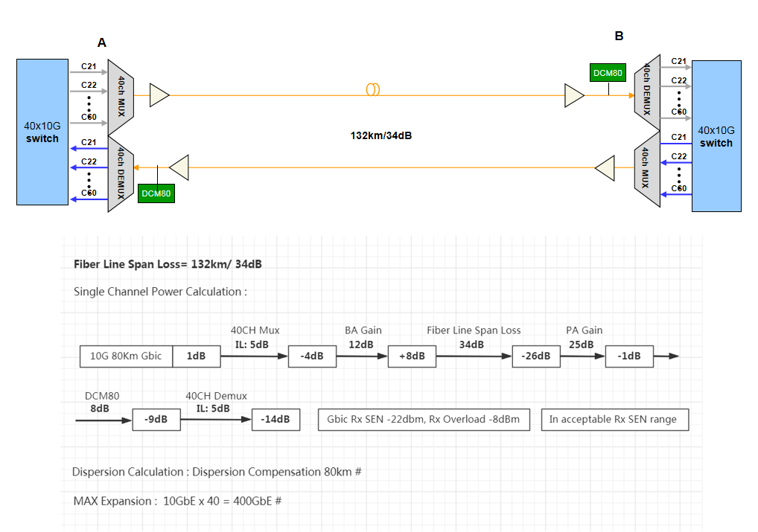The image size is (758, 532).
Task: Click the green DCM80 block at site B
Action: [x=607, y=73]
